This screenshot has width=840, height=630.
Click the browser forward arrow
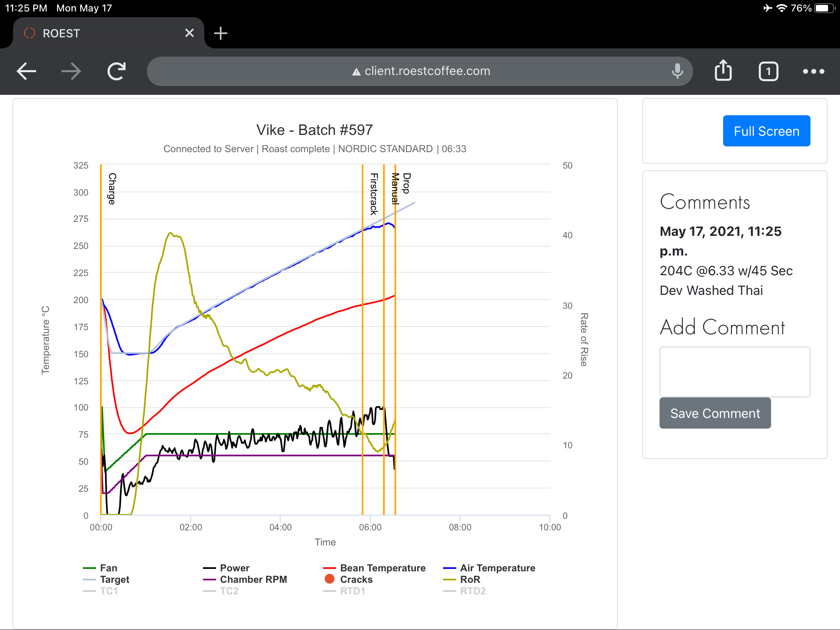[x=71, y=71]
